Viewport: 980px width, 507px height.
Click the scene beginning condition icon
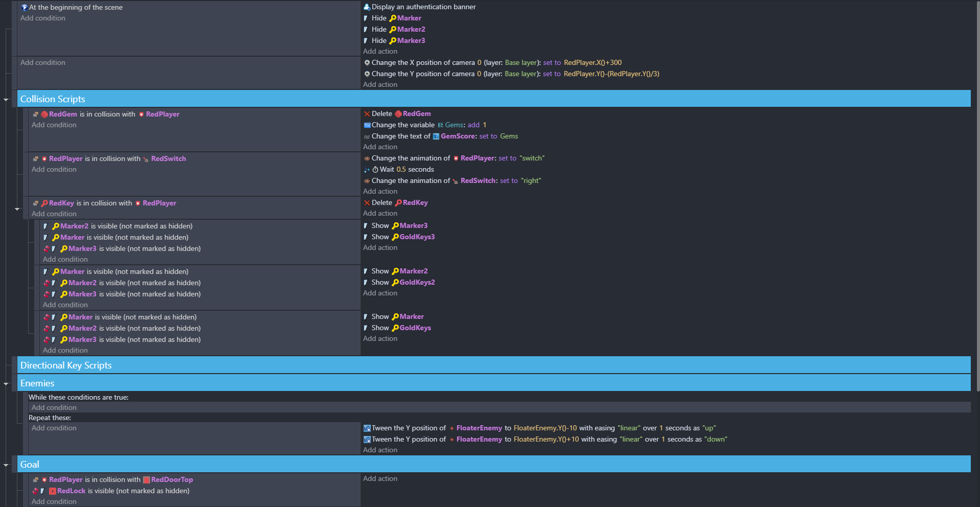tap(24, 8)
